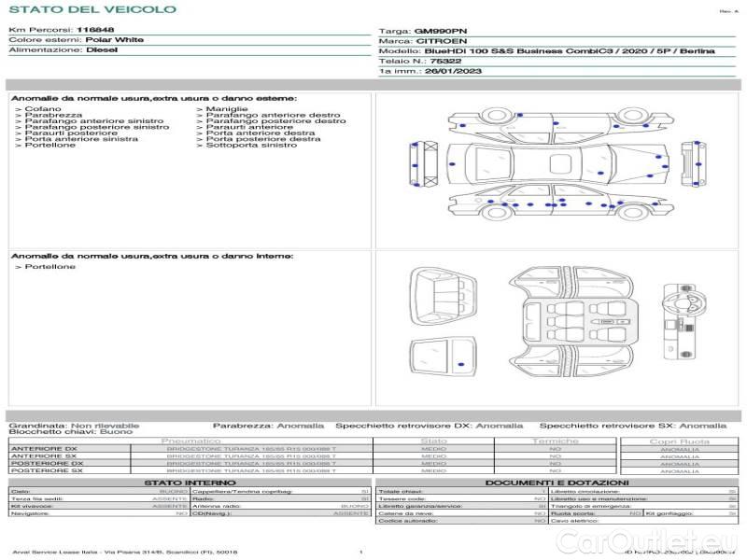Click the Triangolo di emergenza row

643,506
